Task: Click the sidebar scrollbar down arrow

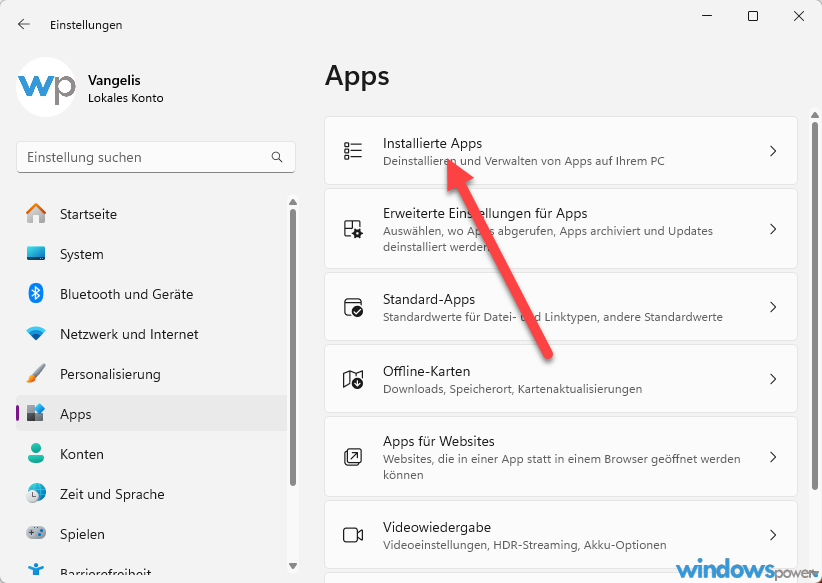Action: tap(293, 566)
